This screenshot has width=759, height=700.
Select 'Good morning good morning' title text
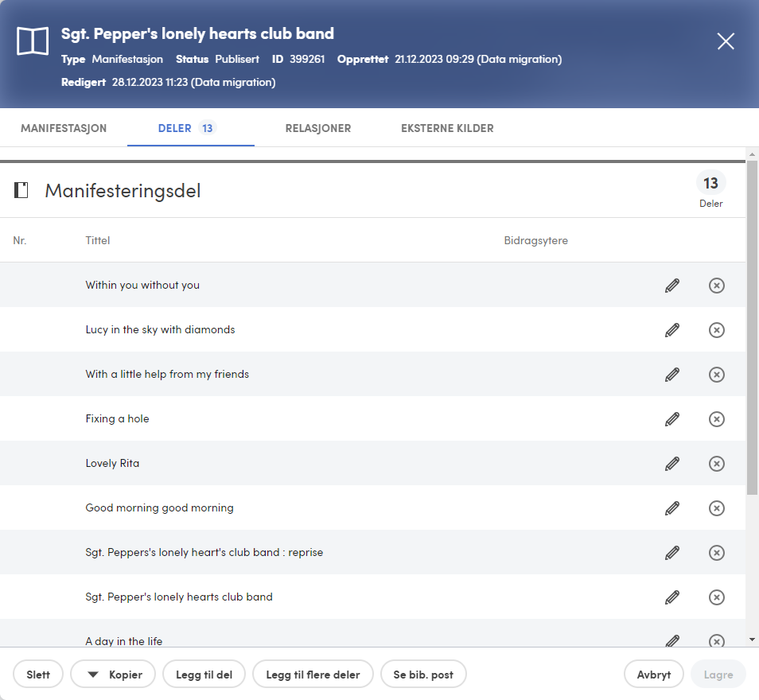(159, 507)
